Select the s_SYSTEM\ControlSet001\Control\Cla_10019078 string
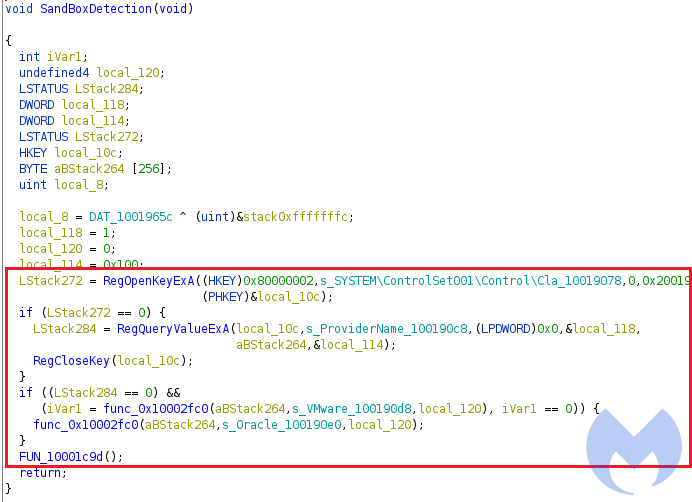This screenshot has height=502, width=692. [x=471, y=281]
